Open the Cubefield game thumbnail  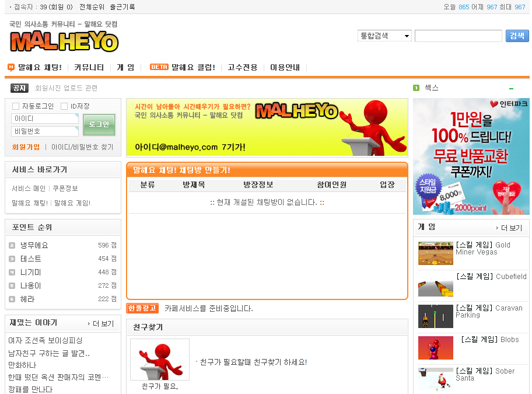[435, 285]
